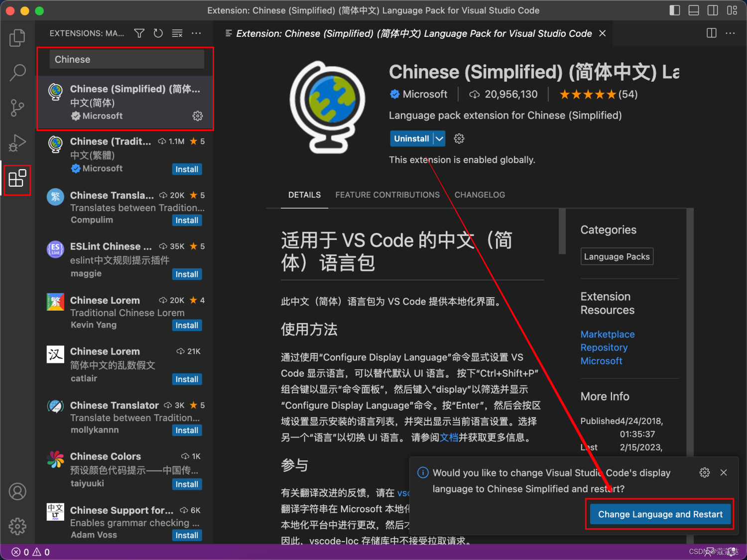Screen dimensions: 747x560
Task: Click the readme scrollbar thumb
Action: click(562, 231)
